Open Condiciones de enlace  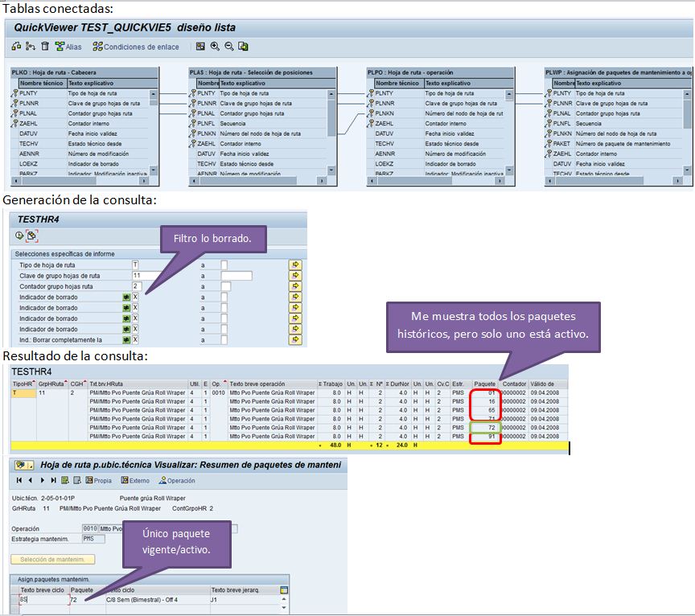[136, 47]
